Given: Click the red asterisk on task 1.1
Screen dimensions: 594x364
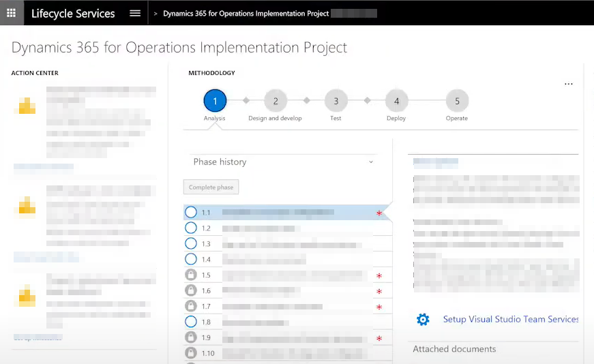Looking at the screenshot, I should point(378,213).
